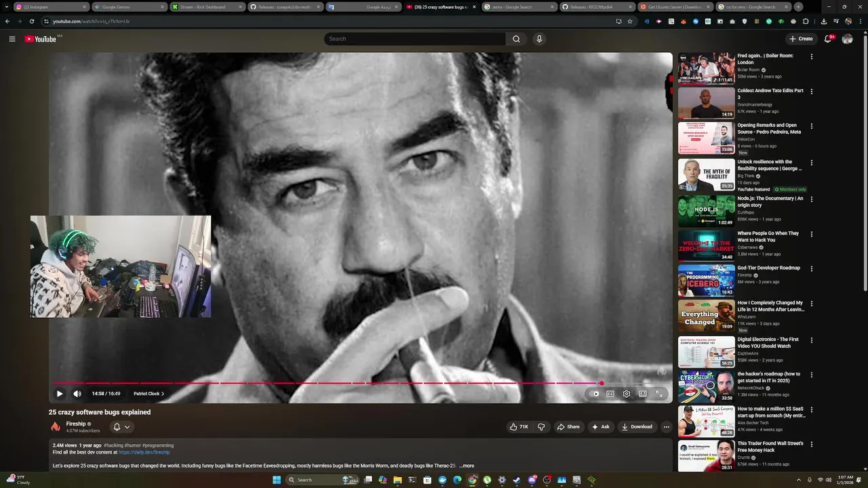
Task: Open YouTube guide hamburger menu
Action: click(x=12, y=39)
